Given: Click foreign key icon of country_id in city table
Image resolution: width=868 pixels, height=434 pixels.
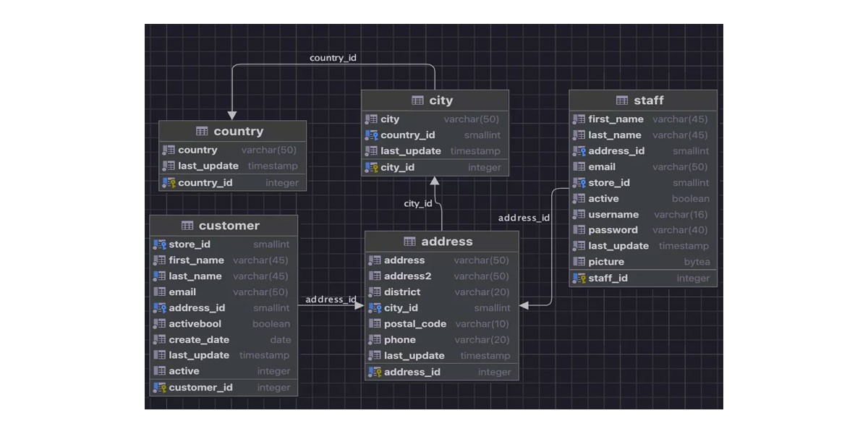Looking at the screenshot, I should pyautogui.click(x=372, y=135).
